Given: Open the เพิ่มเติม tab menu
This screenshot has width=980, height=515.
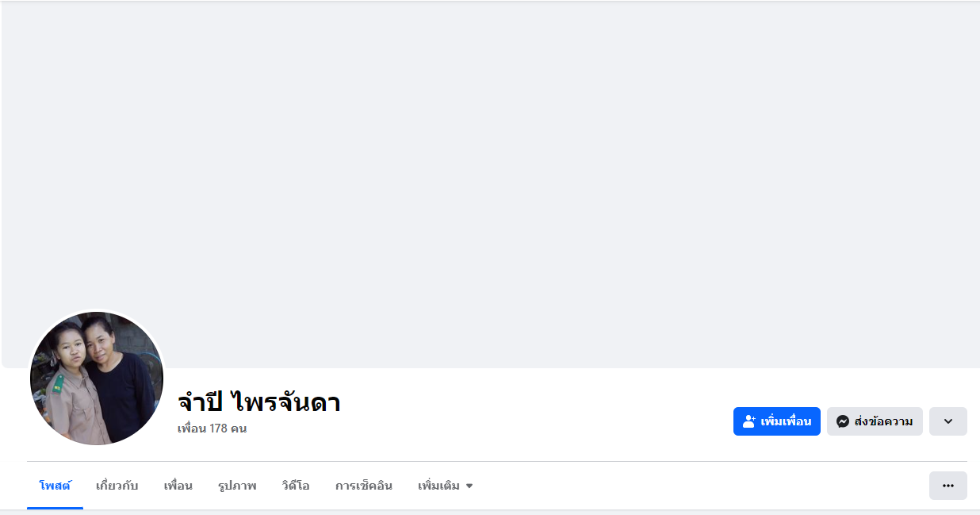Looking at the screenshot, I should (445, 486).
